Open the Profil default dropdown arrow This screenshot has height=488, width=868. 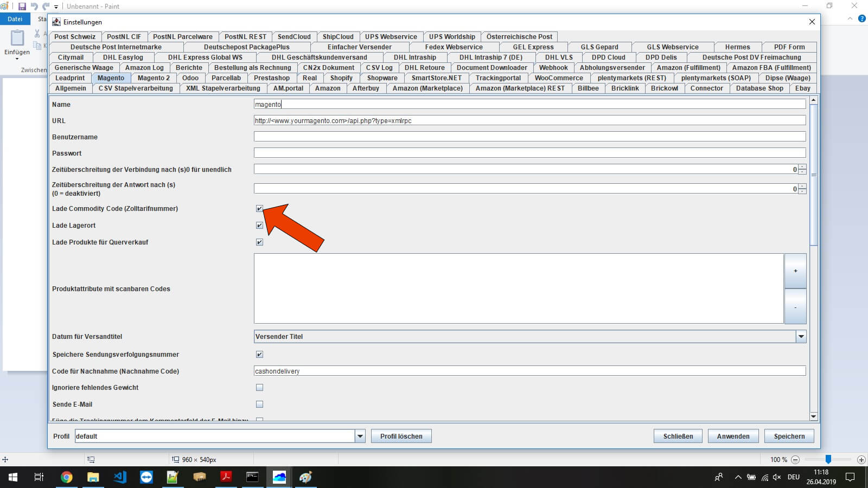360,436
